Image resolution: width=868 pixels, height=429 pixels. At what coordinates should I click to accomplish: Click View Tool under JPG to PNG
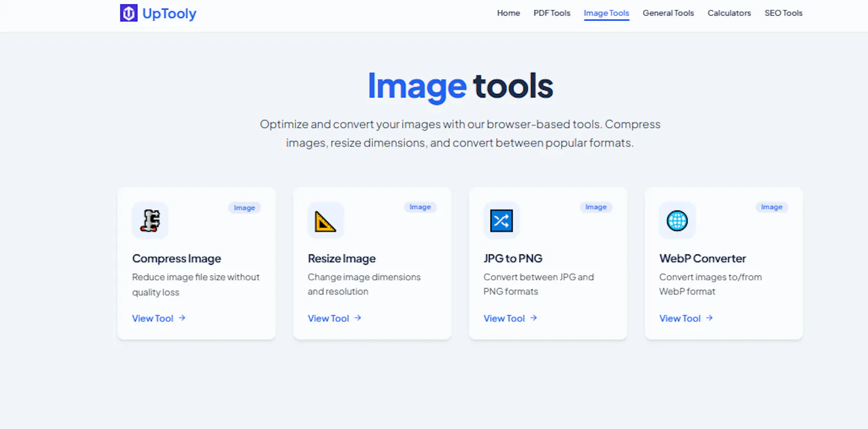(x=510, y=318)
